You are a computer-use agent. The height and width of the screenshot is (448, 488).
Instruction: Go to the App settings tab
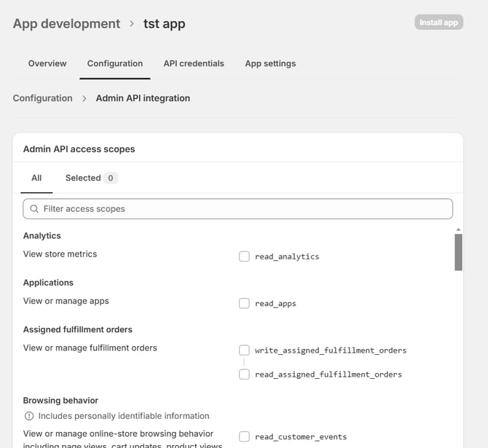point(270,63)
